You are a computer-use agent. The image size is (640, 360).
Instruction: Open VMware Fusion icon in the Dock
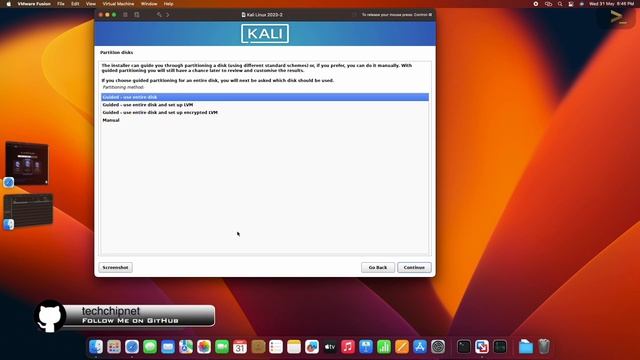[x=482, y=347]
